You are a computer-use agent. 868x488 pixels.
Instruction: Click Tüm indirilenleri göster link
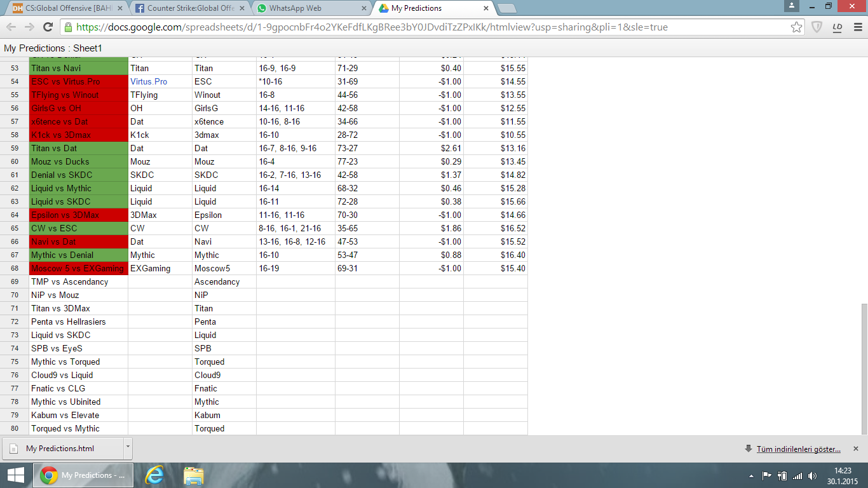click(x=798, y=449)
